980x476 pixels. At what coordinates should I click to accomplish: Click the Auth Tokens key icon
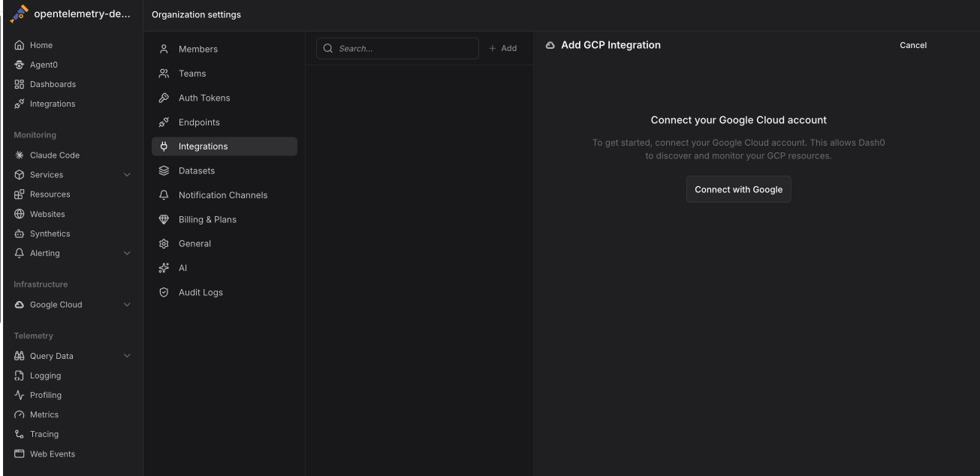coord(164,98)
